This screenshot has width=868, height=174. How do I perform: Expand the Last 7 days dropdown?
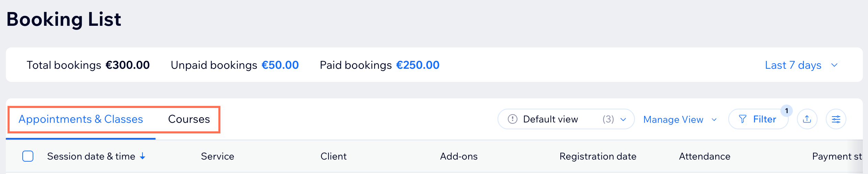802,65
